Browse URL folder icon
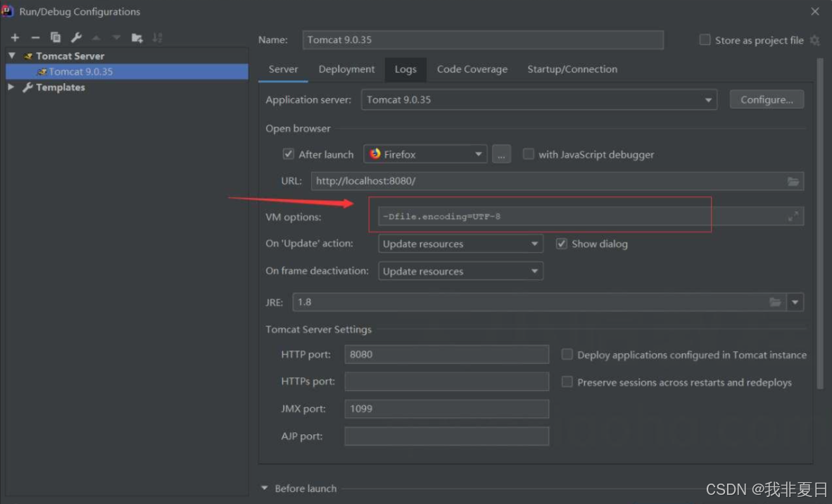The width and height of the screenshot is (832, 504). pos(793,182)
